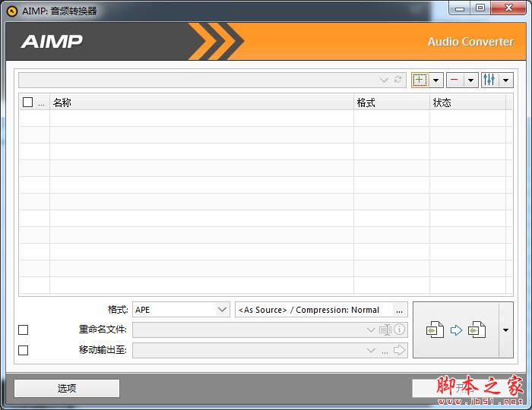Open the add files dropdown arrow
This screenshot has width=532, height=410.
pyautogui.click(x=436, y=80)
